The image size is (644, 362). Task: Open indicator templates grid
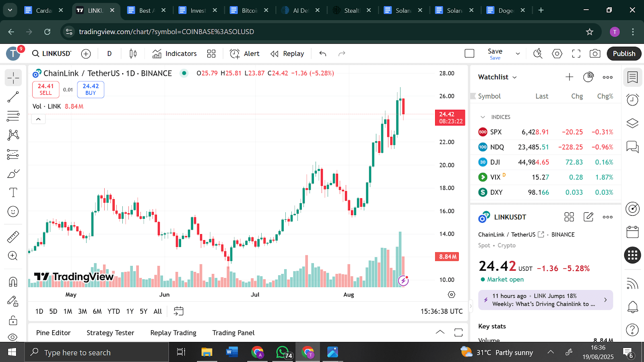pyautogui.click(x=211, y=53)
